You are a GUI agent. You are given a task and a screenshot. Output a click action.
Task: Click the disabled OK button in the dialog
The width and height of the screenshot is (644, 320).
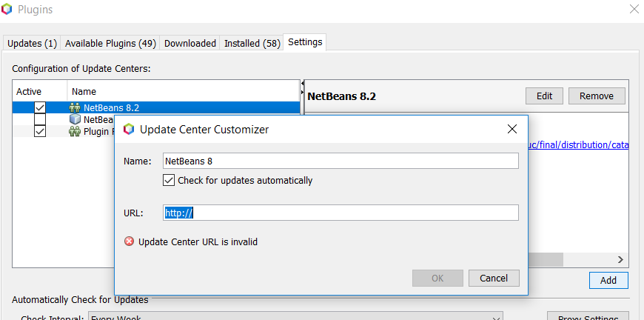437,278
